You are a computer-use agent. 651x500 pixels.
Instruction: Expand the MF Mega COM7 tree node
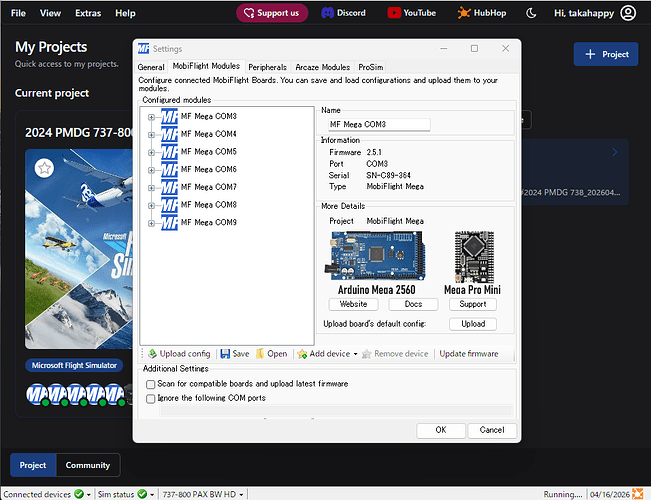152,188
